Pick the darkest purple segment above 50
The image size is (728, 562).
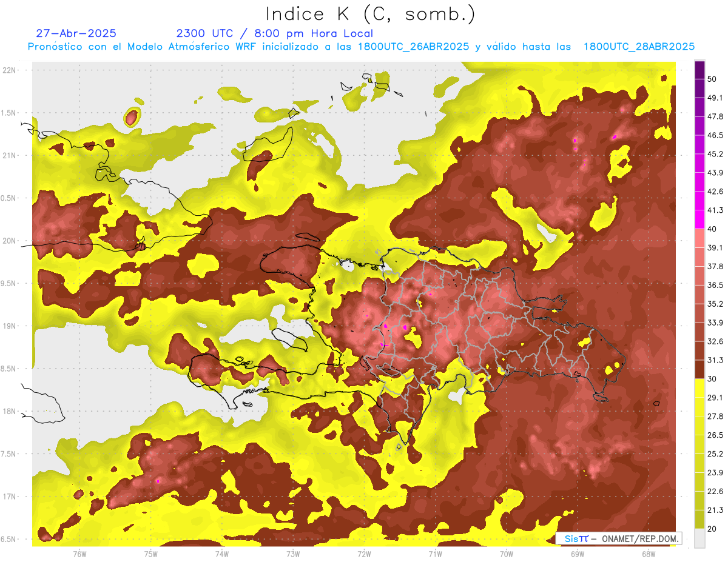(x=699, y=70)
